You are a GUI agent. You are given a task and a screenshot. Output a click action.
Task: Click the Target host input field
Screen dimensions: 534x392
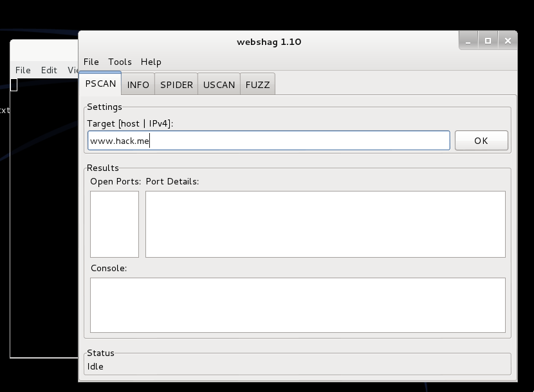click(x=268, y=140)
